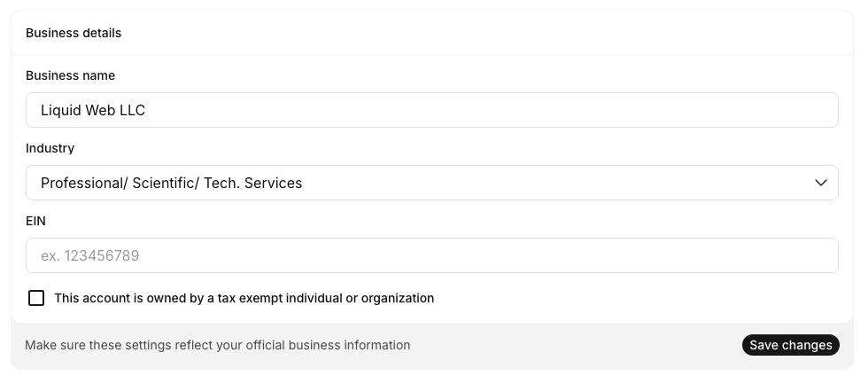
Task: Click the "Industry" field label
Action: click(x=50, y=148)
